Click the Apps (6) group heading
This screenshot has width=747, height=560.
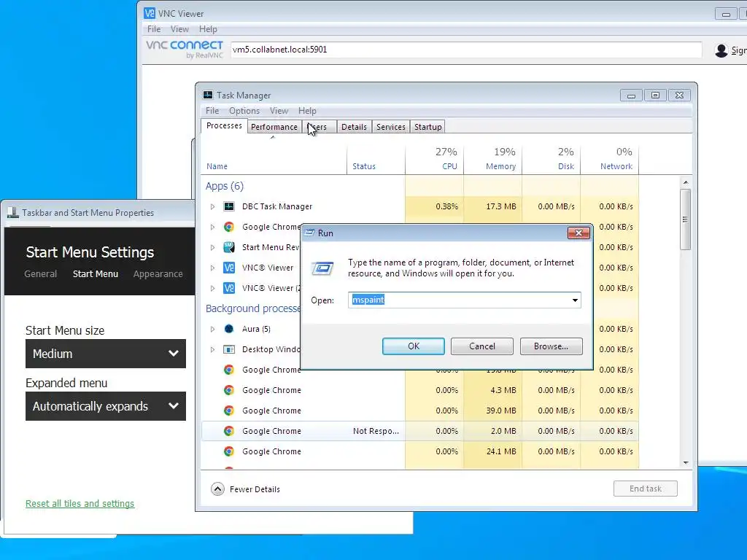click(225, 186)
